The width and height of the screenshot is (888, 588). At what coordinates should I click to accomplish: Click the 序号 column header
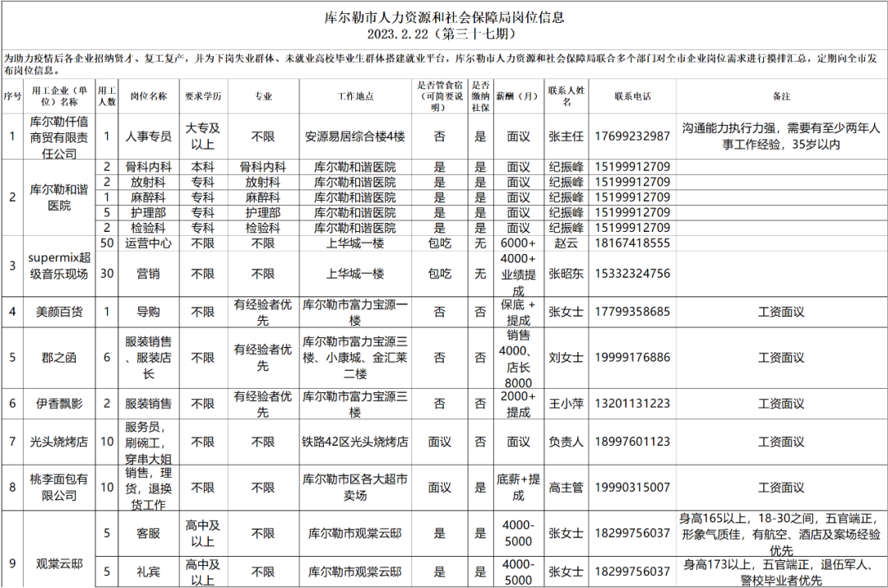tap(12, 96)
